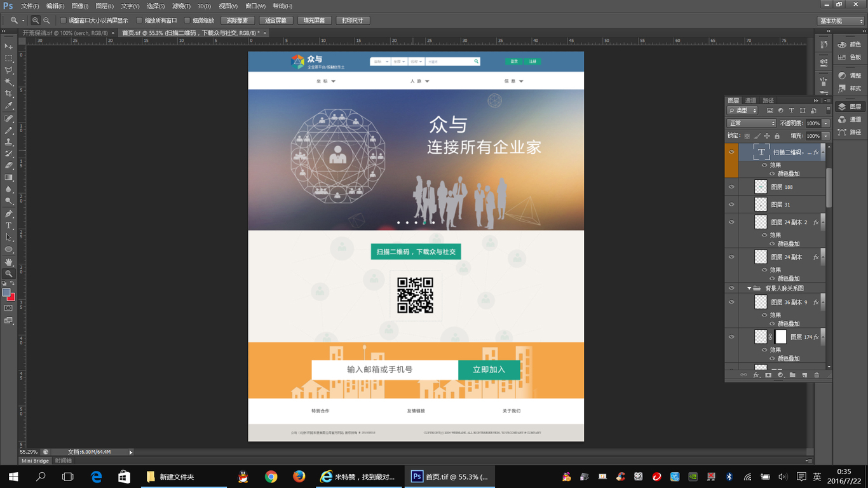Open the 基本功能 workspace dropdown

click(x=841, y=20)
